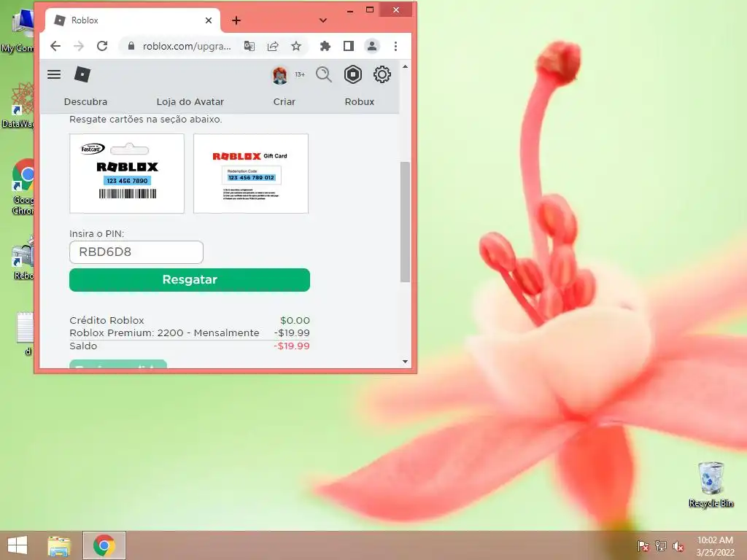Open the Roblox user avatar profile
The width and height of the screenshot is (747, 560).
click(279, 75)
